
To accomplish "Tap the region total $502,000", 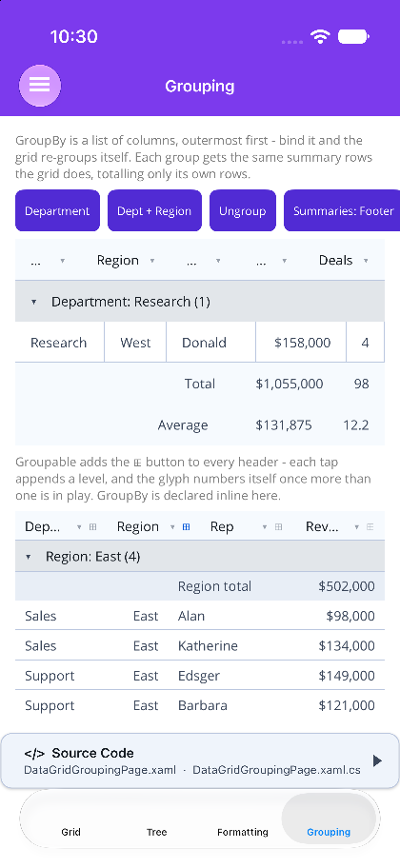I will tap(347, 587).
